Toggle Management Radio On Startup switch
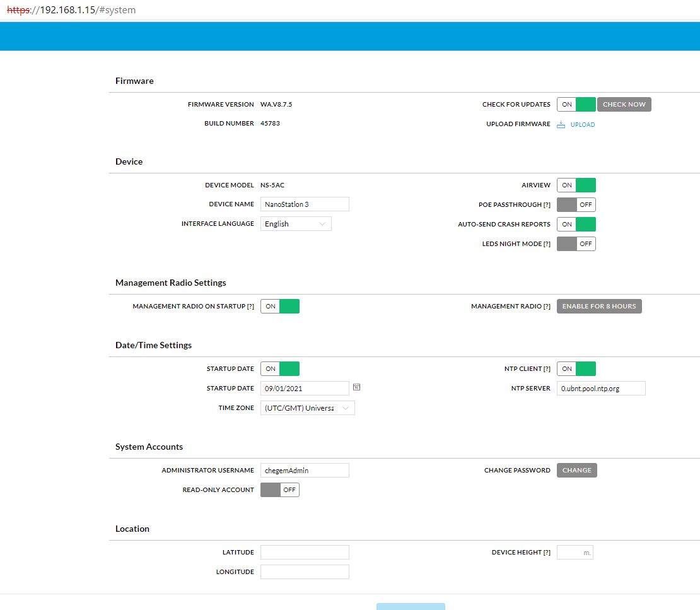 coord(280,307)
